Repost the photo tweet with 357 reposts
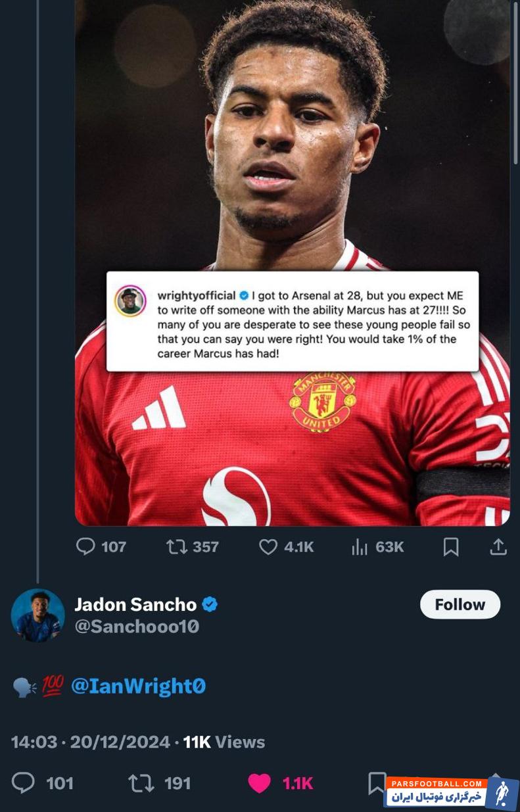This screenshot has height=812, width=520. [177, 546]
